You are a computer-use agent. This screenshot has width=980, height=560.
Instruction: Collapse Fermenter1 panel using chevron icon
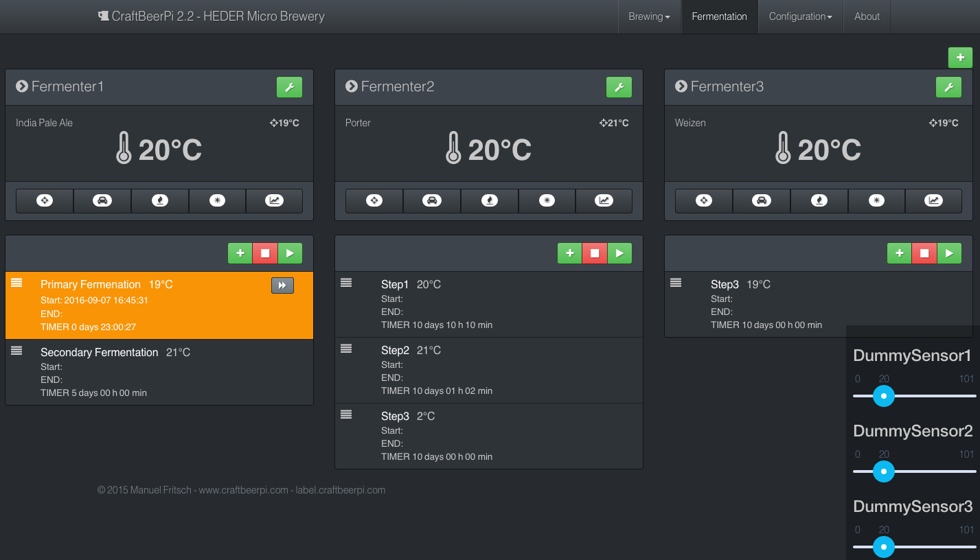tap(22, 86)
